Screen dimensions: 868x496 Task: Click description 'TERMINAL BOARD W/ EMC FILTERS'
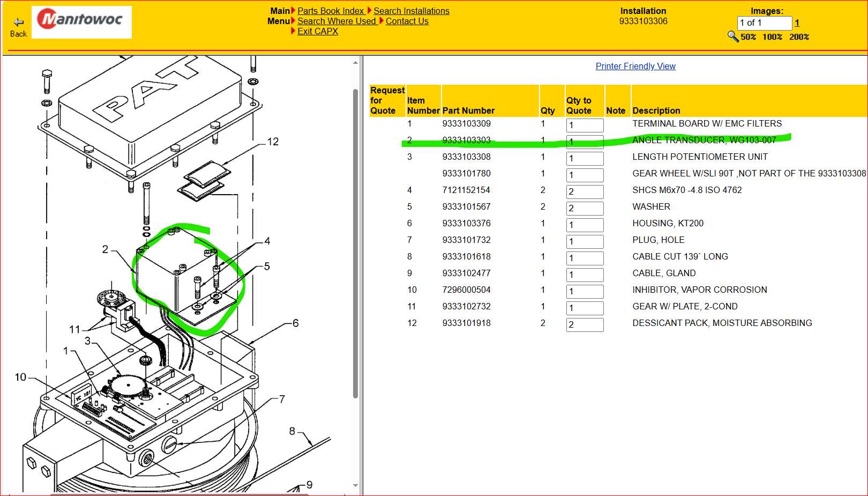[x=707, y=123]
